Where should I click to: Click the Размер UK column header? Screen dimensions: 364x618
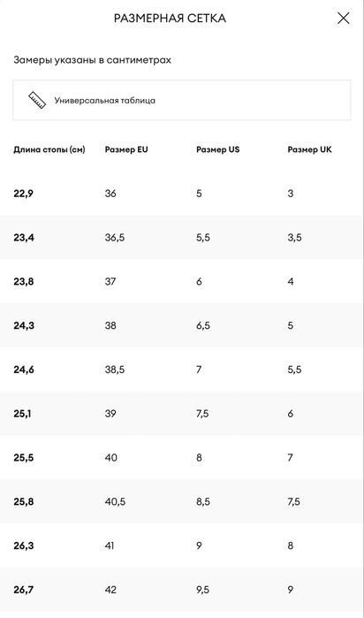click(x=309, y=149)
